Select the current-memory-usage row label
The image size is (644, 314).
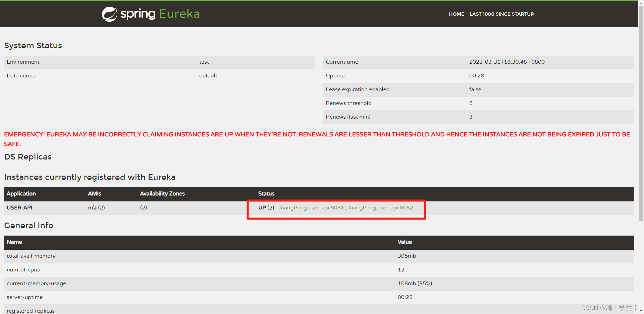37,284
